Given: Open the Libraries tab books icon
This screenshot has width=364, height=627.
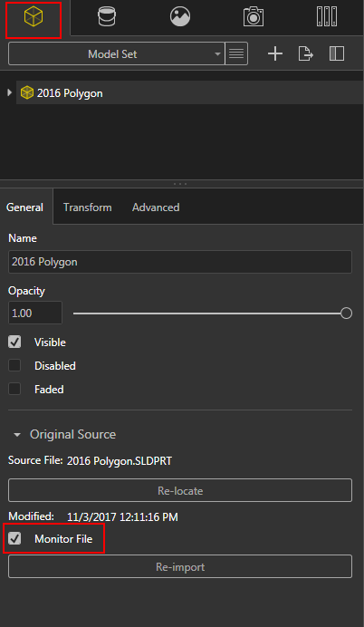Looking at the screenshot, I should pos(327,17).
